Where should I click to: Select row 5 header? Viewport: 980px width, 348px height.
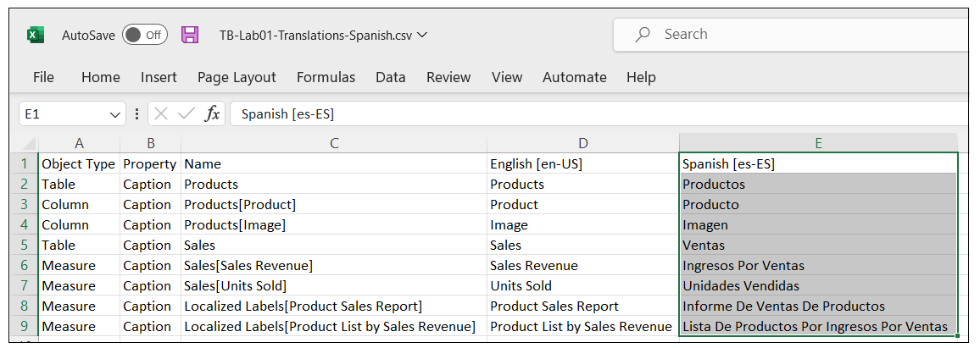point(25,246)
